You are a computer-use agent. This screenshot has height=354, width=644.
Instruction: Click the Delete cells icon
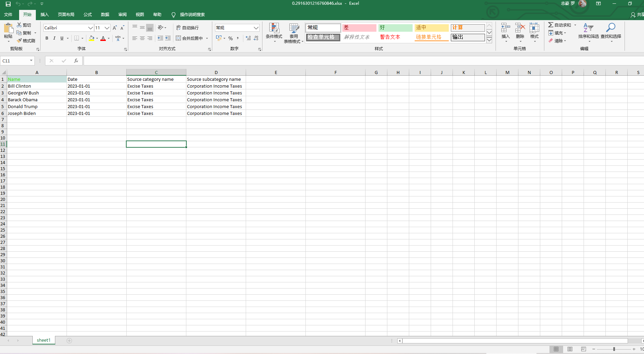[520, 28]
